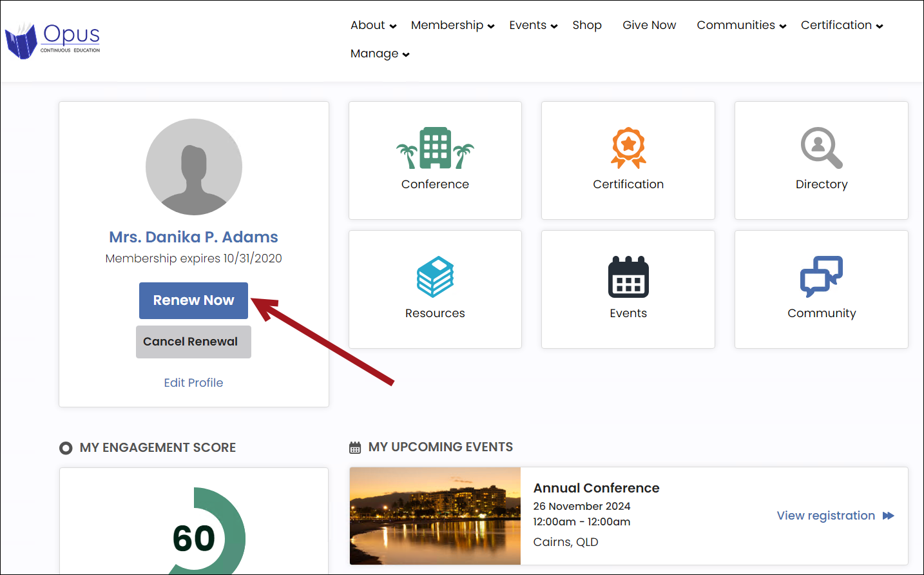Open the Resources stacked books icon
The width and height of the screenshot is (924, 575).
pyautogui.click(x=435, y=277)
